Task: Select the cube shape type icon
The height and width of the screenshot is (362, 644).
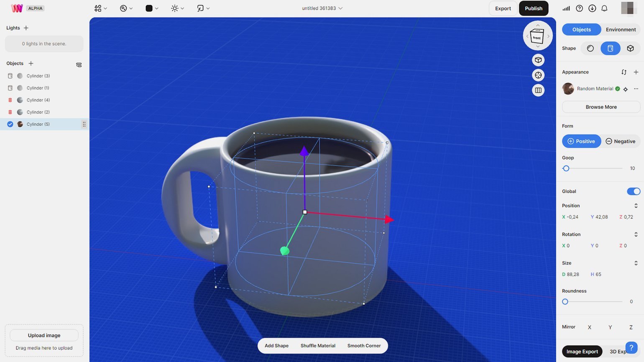Action: pyautogui.click(x=630, y=48)
